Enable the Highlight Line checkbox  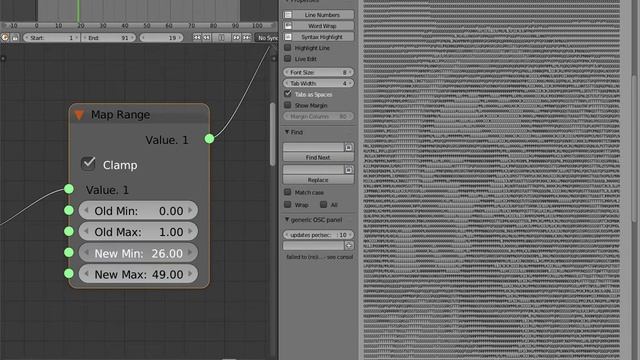288,47
